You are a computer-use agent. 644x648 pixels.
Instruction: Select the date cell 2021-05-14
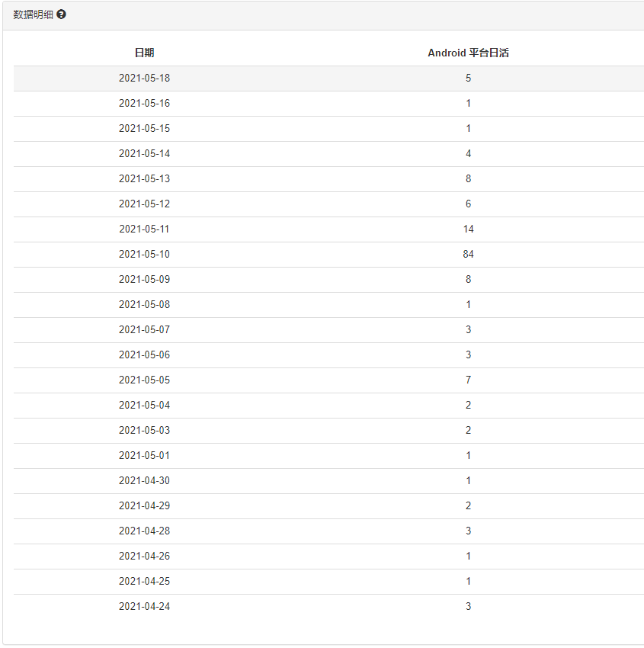click(x=144, y=154)
